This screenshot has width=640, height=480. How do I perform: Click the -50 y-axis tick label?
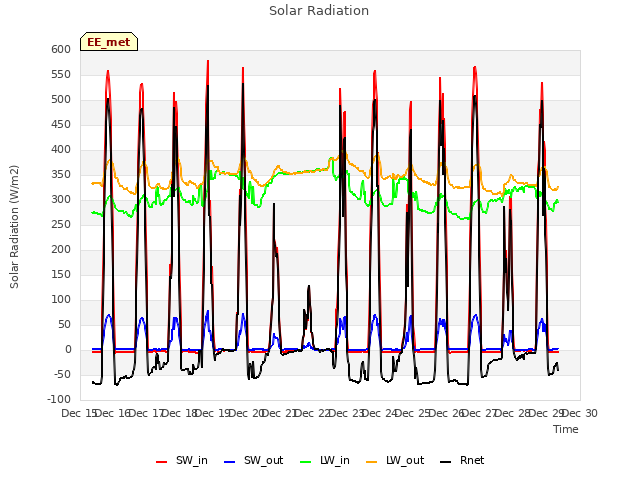[x=61, y=374]
